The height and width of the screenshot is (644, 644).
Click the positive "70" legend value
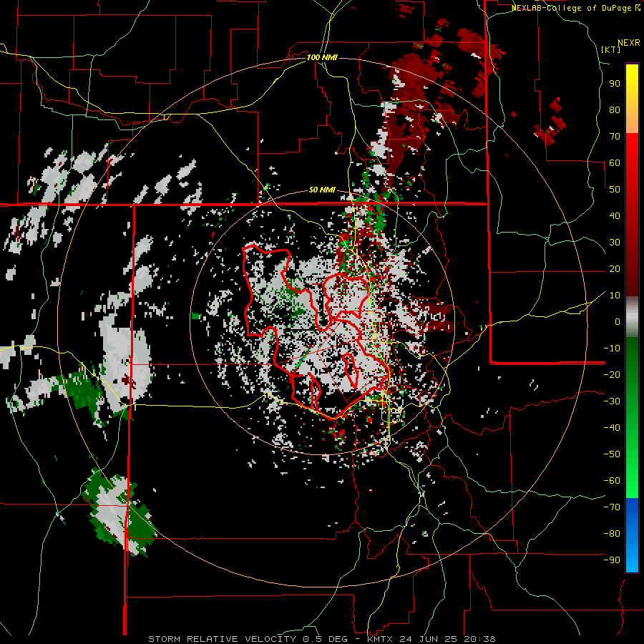click(615, 137)
